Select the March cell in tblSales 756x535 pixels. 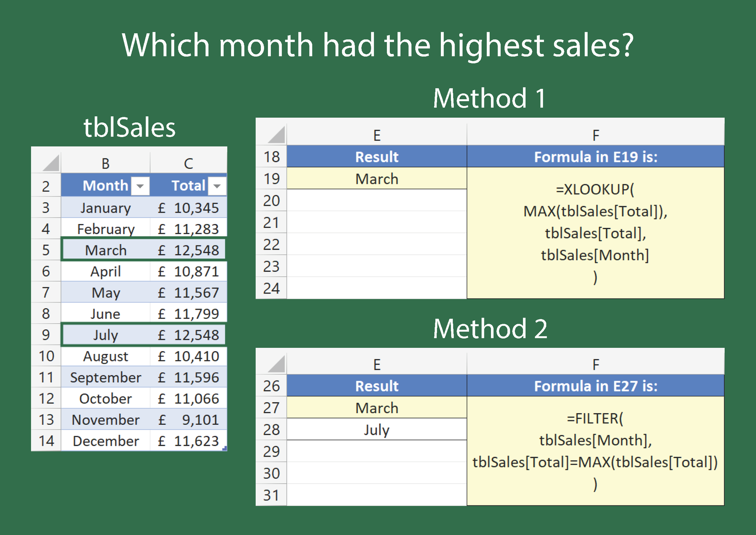[x=105, y=250]
